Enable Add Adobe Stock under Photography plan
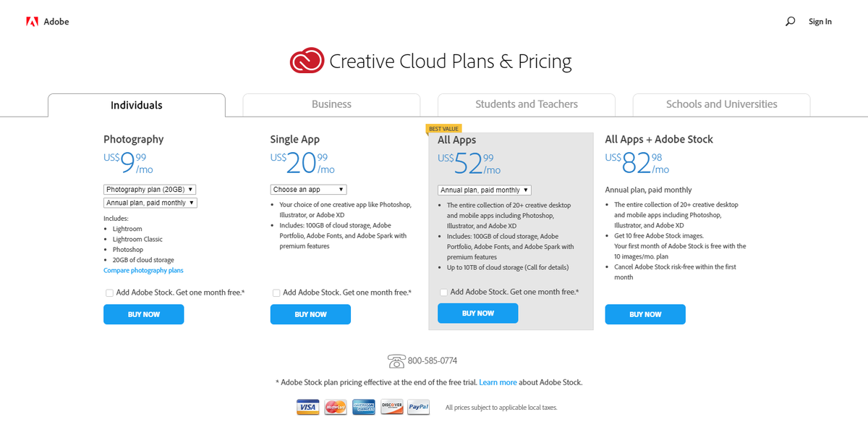Image resolution: width=868 pixels, height=438 pixels. [x=109, y=293]
